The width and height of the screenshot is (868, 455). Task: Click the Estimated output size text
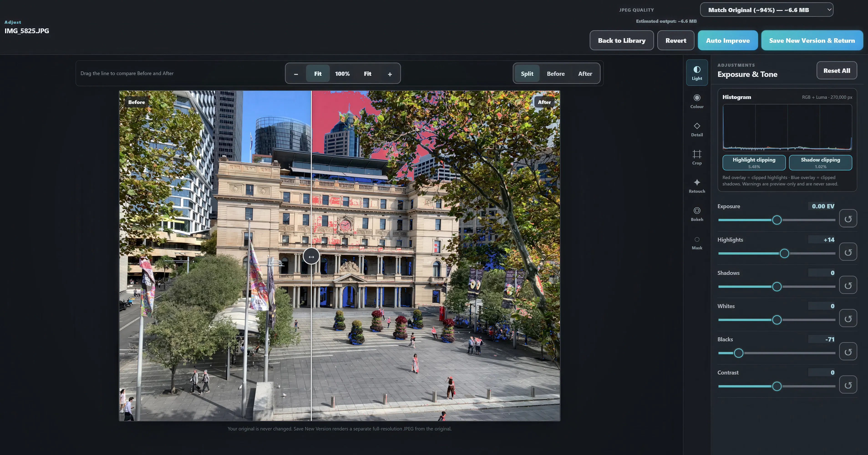[x=666, y=21]
